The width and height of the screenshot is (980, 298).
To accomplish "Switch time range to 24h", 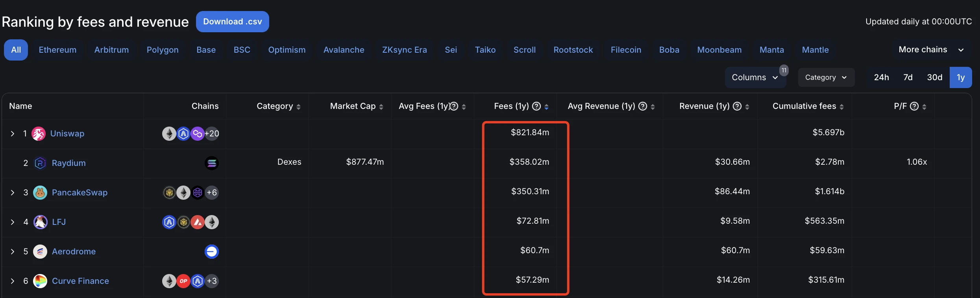I will 881,77.
